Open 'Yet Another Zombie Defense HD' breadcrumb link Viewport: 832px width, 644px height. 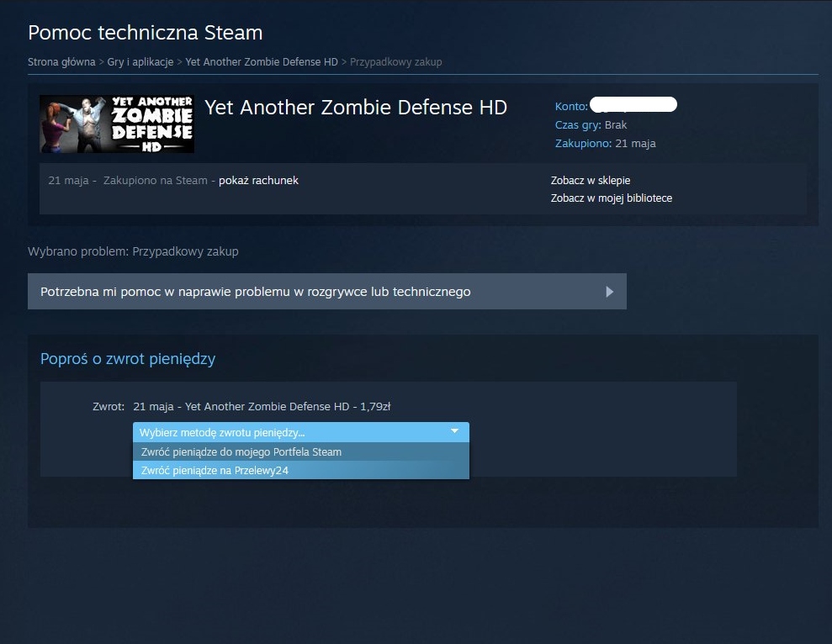coord(262,62)
